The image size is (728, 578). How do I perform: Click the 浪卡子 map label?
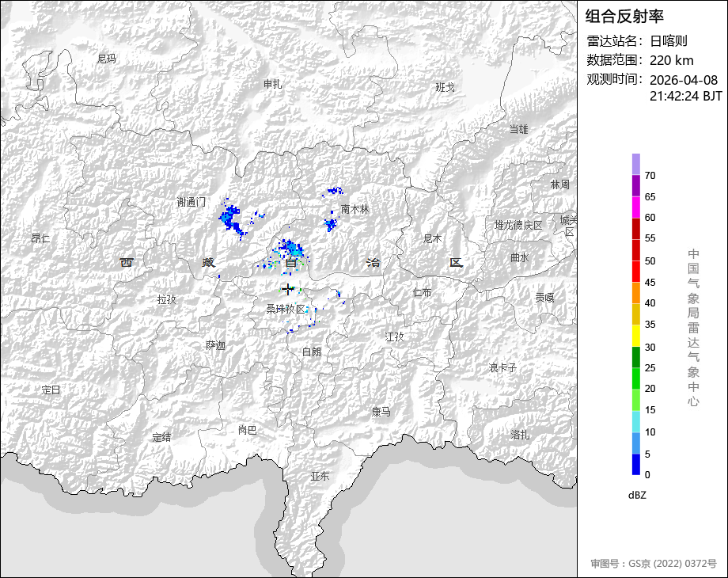502,367
